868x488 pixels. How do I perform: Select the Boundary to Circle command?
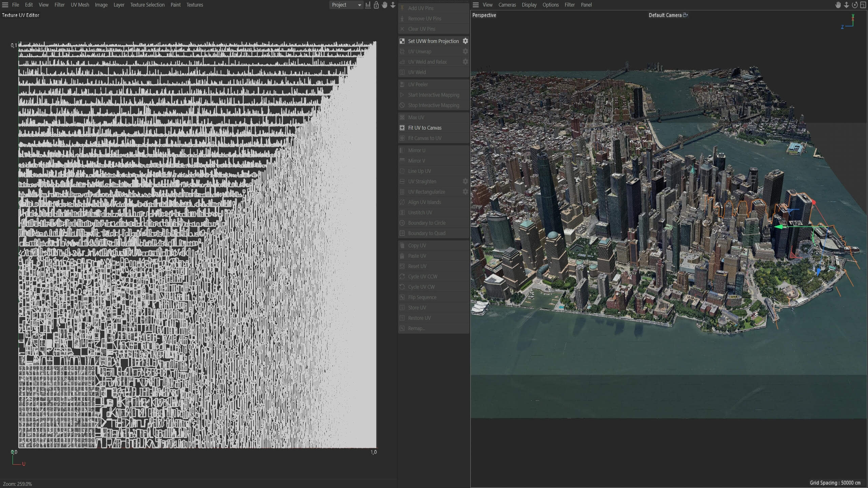point(434,223)
